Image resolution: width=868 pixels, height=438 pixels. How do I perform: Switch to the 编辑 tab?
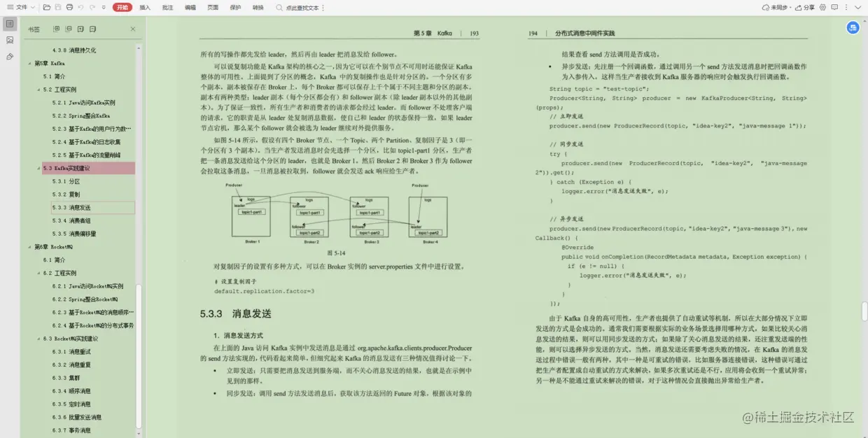[190, 7]
